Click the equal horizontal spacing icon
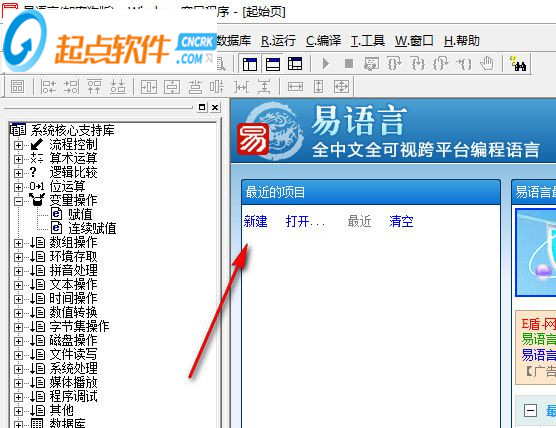The width and height of the screenshot is (556, 428). click(241, 87)
